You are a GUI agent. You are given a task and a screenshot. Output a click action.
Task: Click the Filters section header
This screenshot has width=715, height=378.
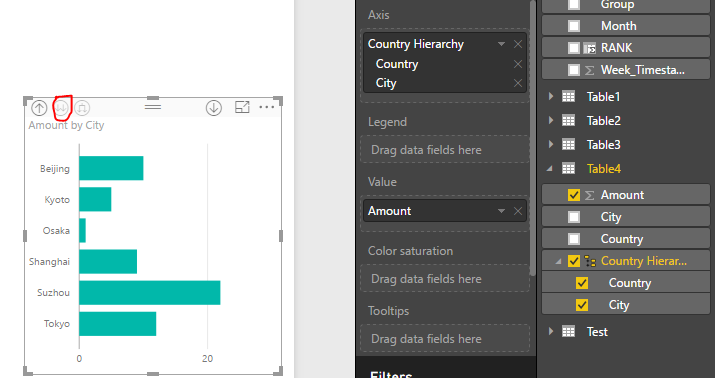click(391, 374)
